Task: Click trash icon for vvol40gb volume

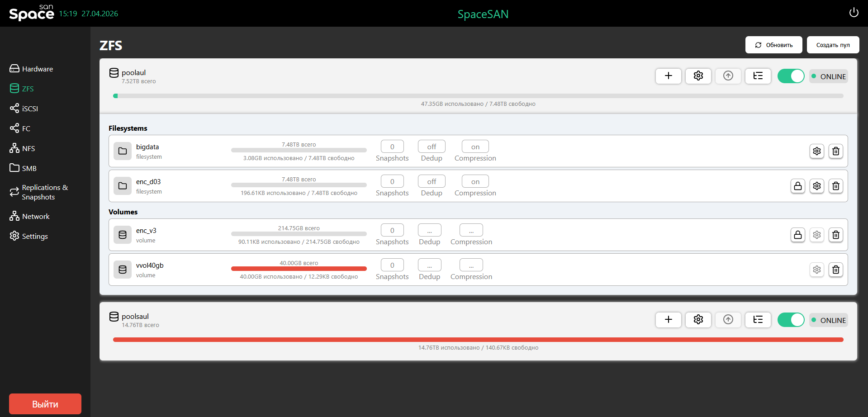Action: pos(835,270)
